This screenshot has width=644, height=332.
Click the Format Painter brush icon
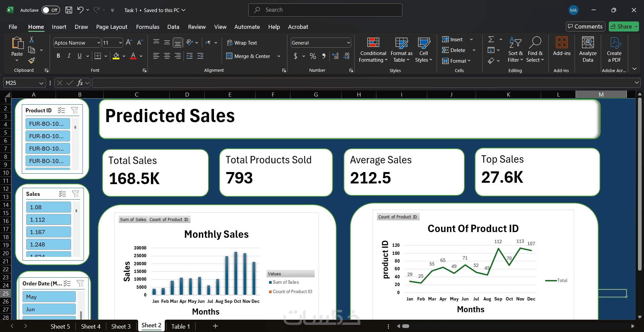tap(32, 60)
